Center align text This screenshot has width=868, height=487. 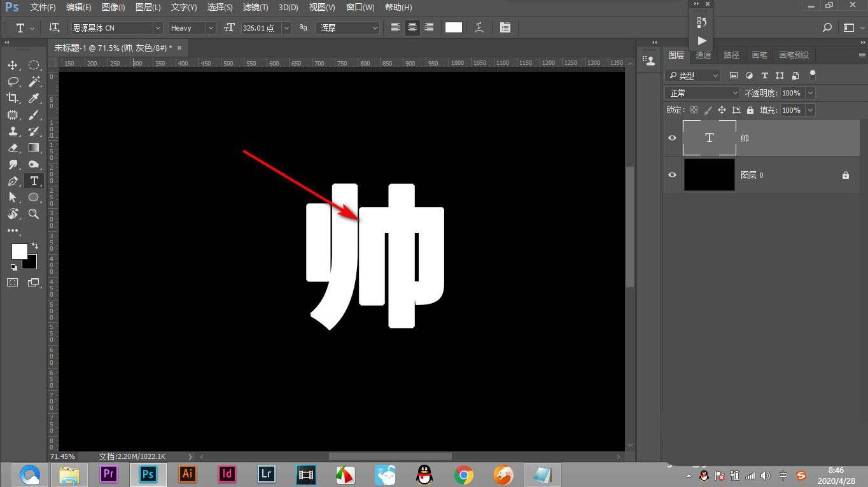[412, 27]
